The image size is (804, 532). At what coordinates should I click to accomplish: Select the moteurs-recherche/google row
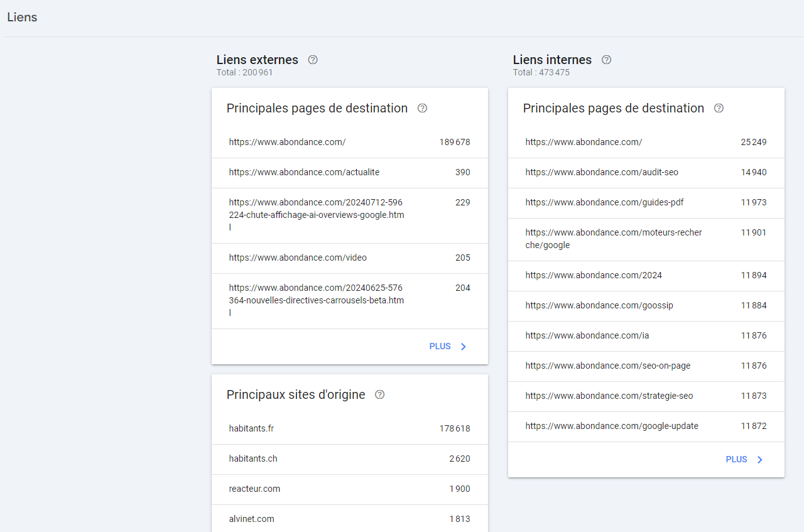[646, 239]
